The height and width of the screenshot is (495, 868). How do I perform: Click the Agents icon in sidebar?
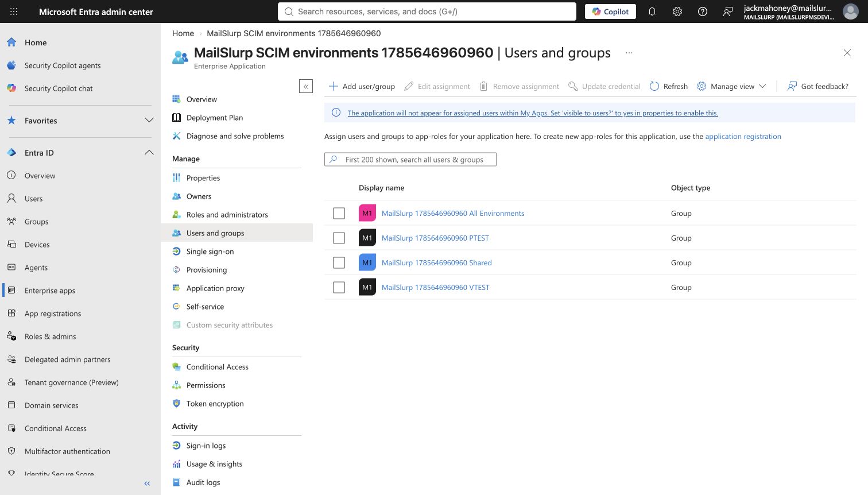(x=11, y=268)
